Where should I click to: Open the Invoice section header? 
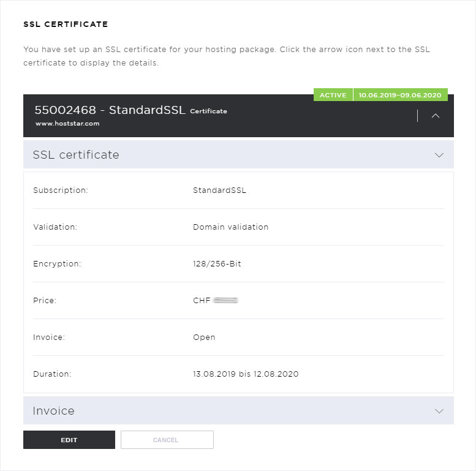point(238,410)
